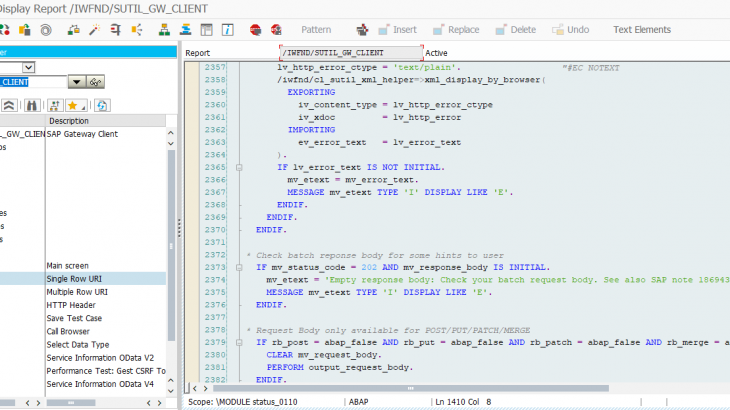
Task: Click the binoculars find icon in navigator
Action: [32, 106]
